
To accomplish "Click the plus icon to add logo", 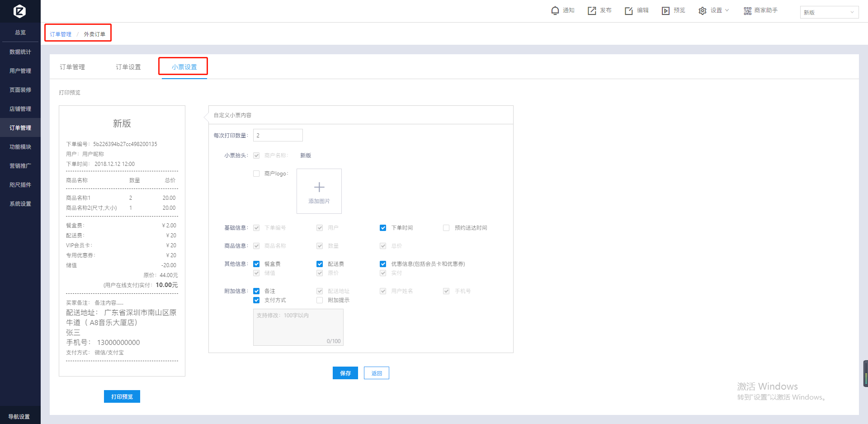I will click(319, 187).
